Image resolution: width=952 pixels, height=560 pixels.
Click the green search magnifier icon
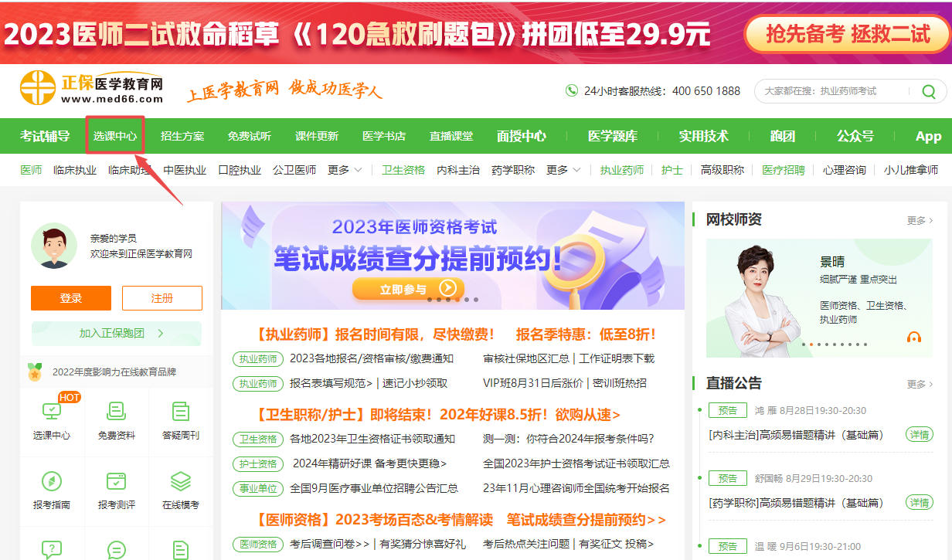click(929, 91)
